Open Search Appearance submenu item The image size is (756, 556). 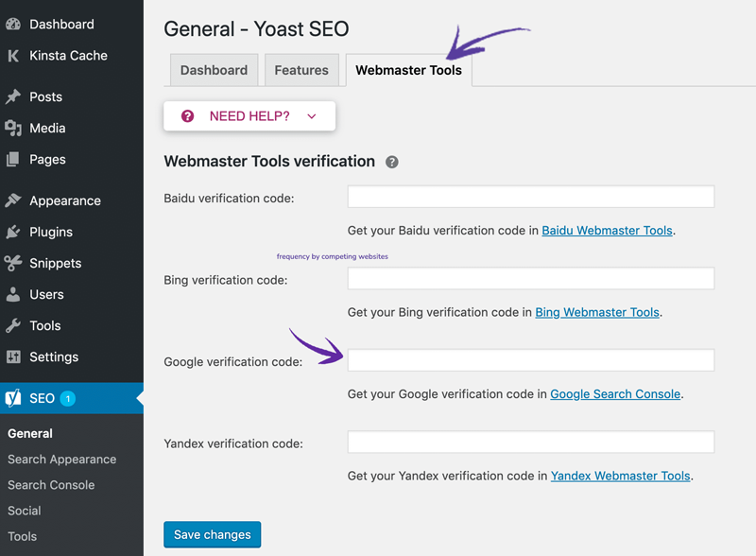click(61, 460)
